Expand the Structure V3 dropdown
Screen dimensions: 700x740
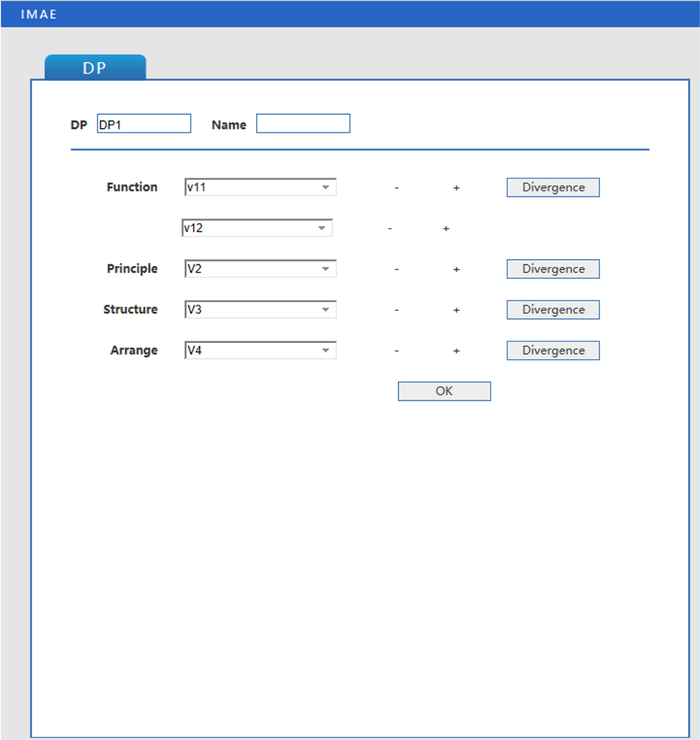[260, 310]
